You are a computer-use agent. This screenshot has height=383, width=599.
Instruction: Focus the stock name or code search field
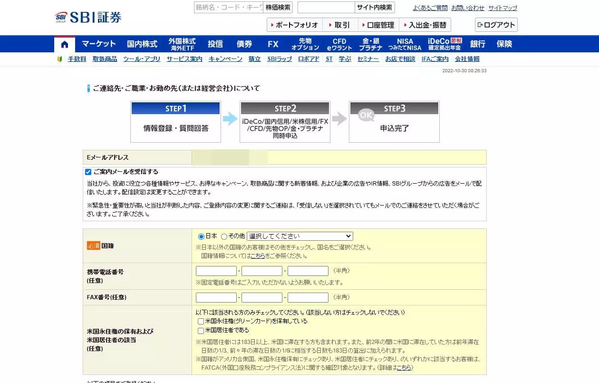tap(229, 7)
